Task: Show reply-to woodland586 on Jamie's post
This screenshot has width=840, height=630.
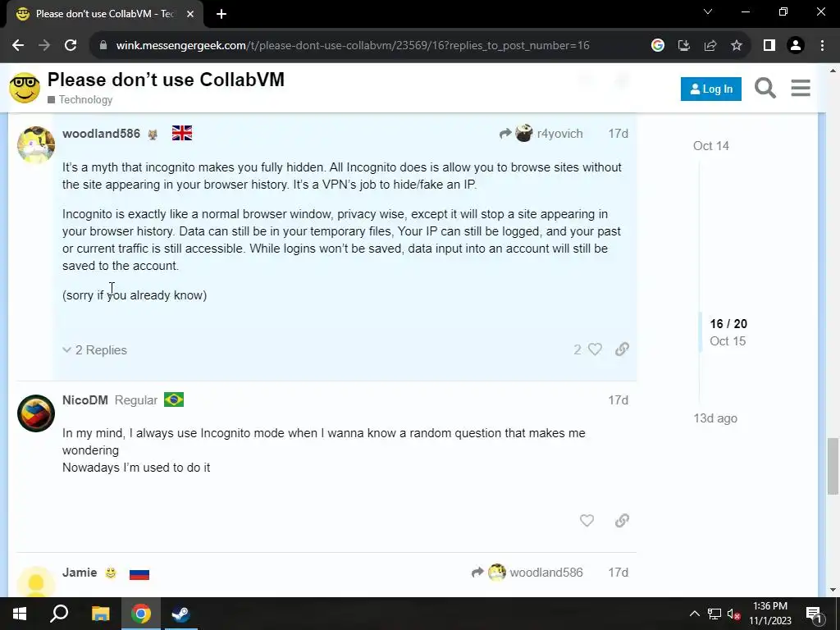Action: tap(527, 572)
